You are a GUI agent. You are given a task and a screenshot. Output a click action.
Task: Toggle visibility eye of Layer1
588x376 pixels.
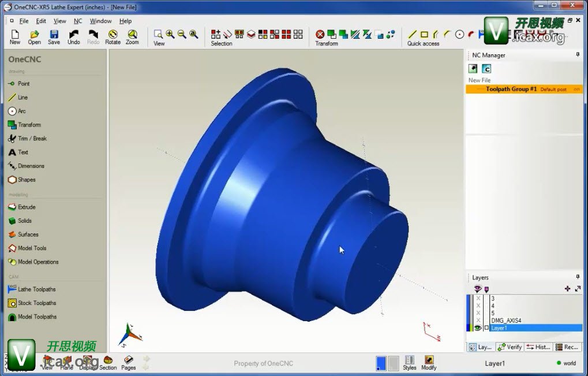coord(478,328)
